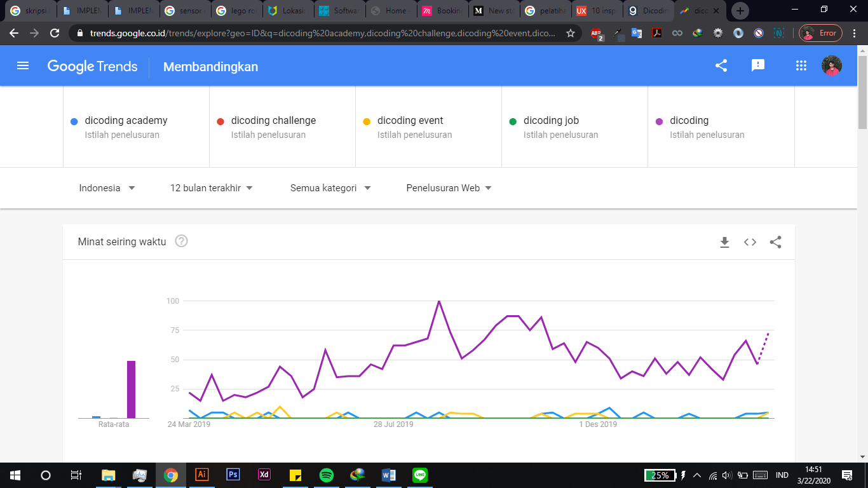This screenshot has width=868, height=488.
Task: Click the browser address bar URL
Action: pyautogui.click(x=323, y=33)
